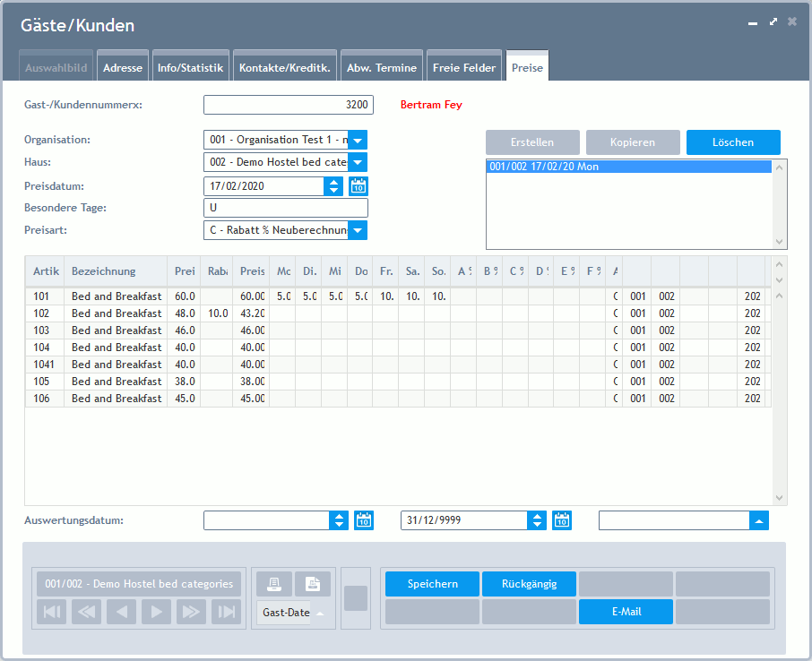812x661 pixels.
Task: Click price 43.20 in row 102
Action: point(251,313)
